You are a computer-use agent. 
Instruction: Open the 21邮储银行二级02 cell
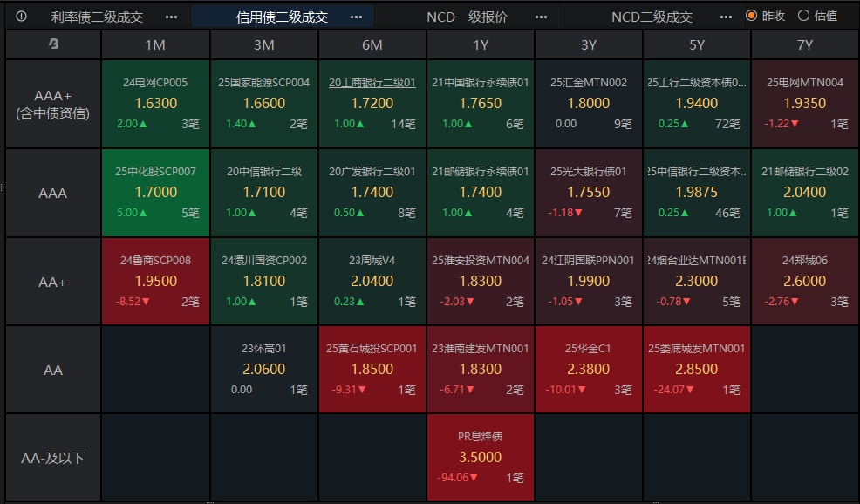tap(804, 193)
